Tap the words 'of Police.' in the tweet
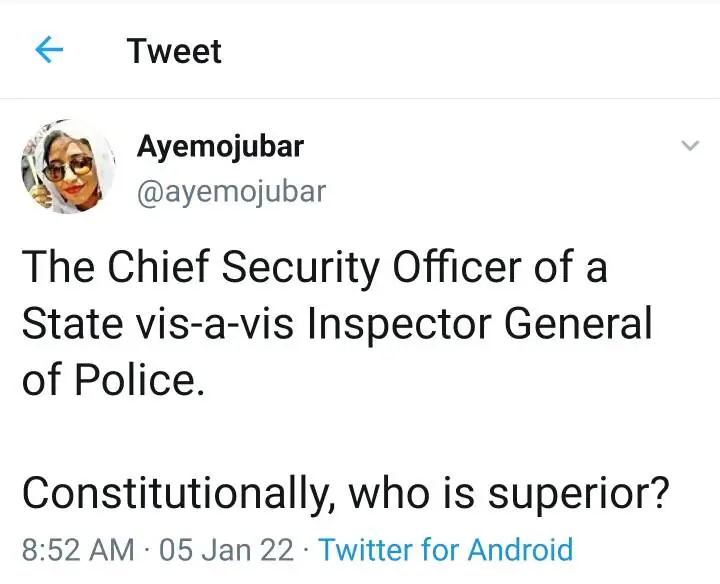Image resolution: width=720 pixels, height=584 pixels. pos(112,381)
